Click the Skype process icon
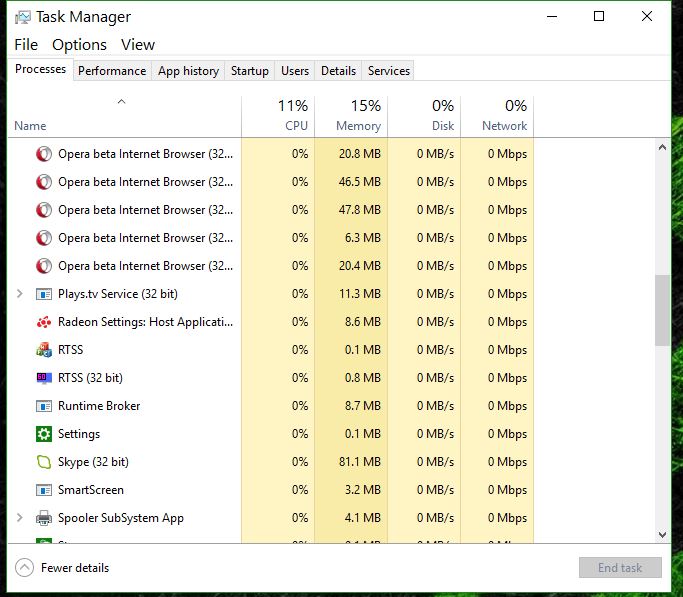683x597 pixels. coord(44,462)
